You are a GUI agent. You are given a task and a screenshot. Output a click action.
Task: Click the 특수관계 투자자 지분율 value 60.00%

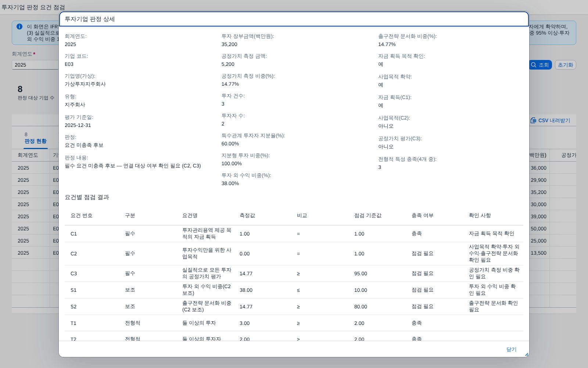click(230, 144)
